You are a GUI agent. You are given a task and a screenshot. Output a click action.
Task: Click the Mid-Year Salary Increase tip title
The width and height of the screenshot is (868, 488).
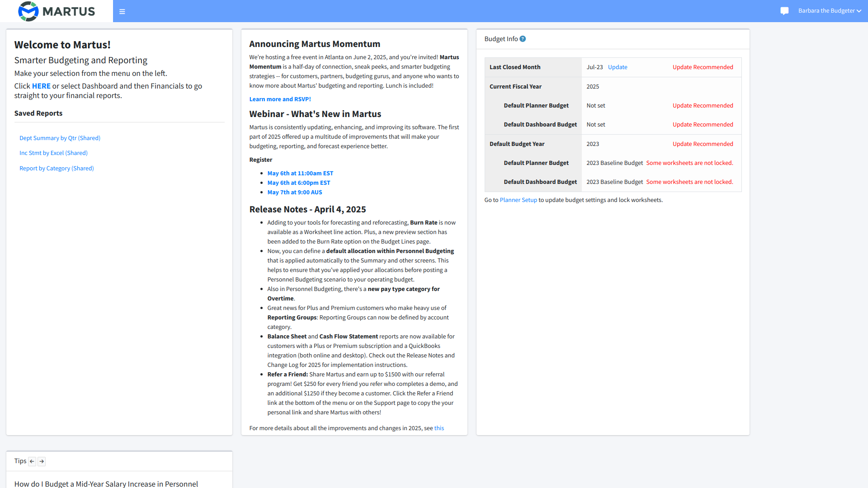coord(106,483)
